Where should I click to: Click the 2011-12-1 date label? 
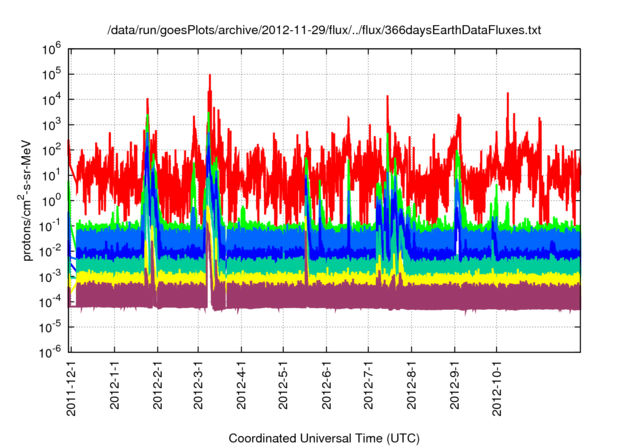click(71, 388)
